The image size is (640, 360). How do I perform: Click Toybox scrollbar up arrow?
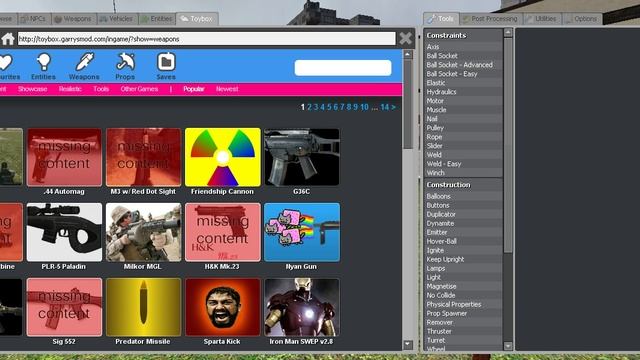click(408, 54)
